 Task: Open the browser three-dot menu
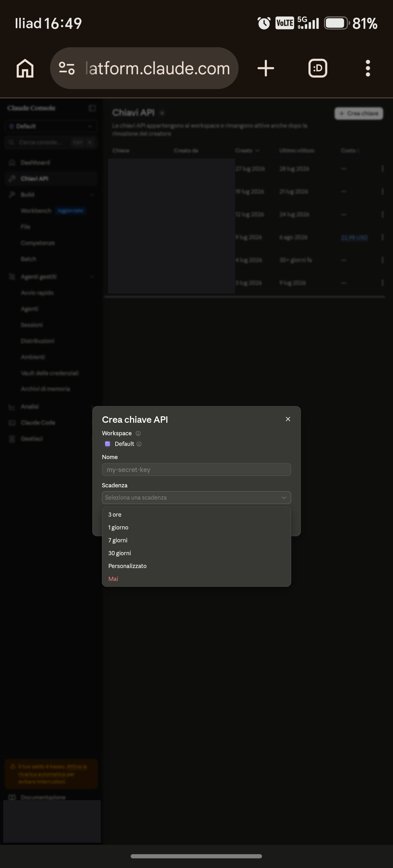[x=368, y=68]
